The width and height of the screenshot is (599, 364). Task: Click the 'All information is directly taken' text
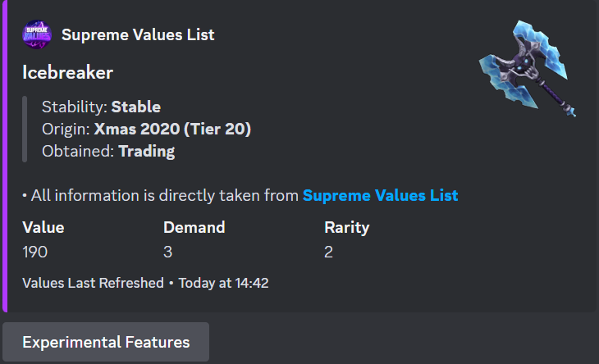(162, 195)
